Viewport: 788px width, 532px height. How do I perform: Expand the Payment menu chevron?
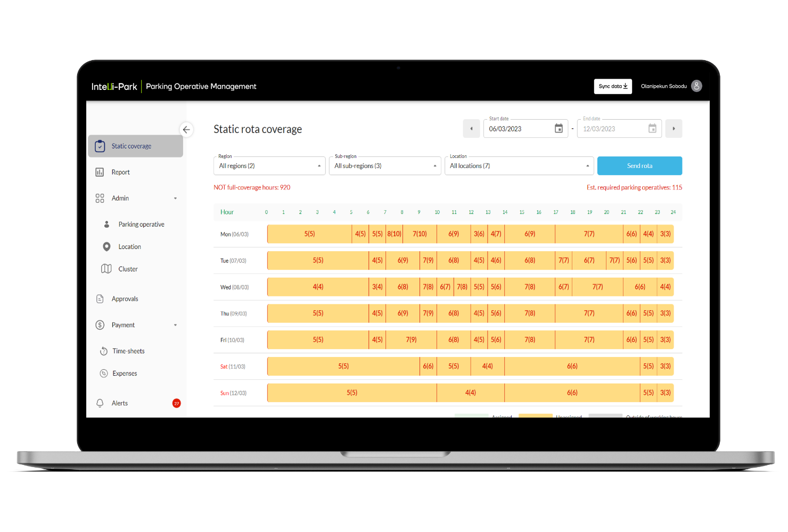[x=175, y=325]
